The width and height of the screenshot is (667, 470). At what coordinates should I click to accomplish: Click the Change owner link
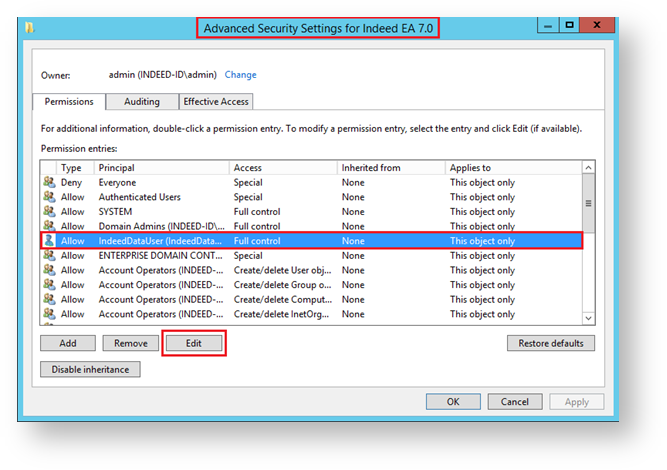tap(240, 75)
